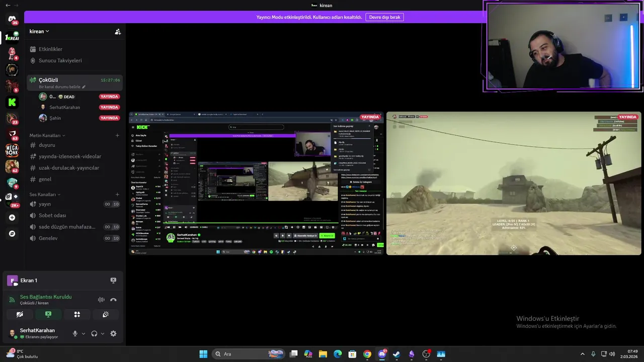Open user settings gear icon
The image size is (644, 362).
113,333
